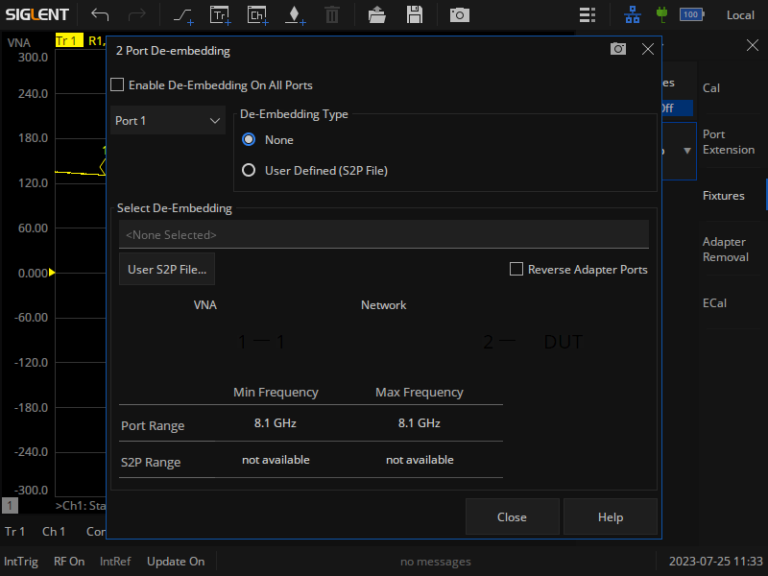Screen dimensions: 768x576
Task: Click the add trace icon
Action: point(219,15)
